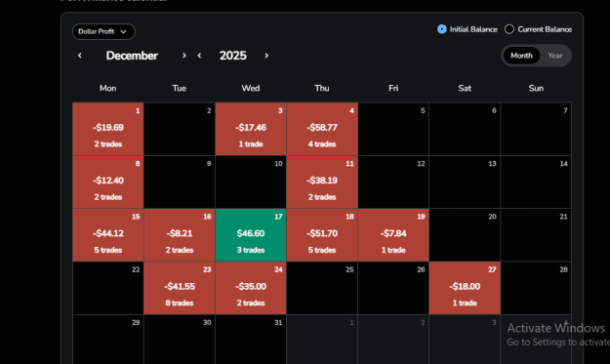Open December 11 cell showing -$38.19
Image resolution: width=610 pixels, height=364 pixels.
click(x=322, y=182)
